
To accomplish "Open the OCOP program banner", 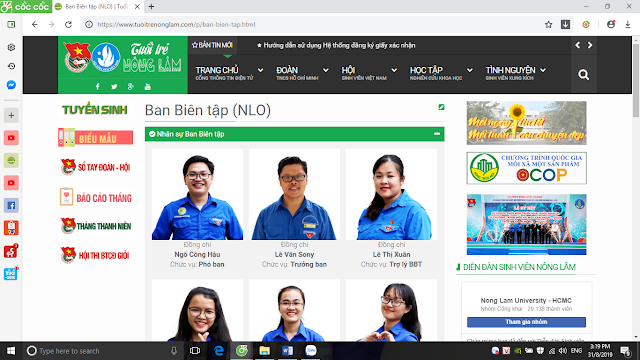I will pyautogui.click(x=527, y=168).
